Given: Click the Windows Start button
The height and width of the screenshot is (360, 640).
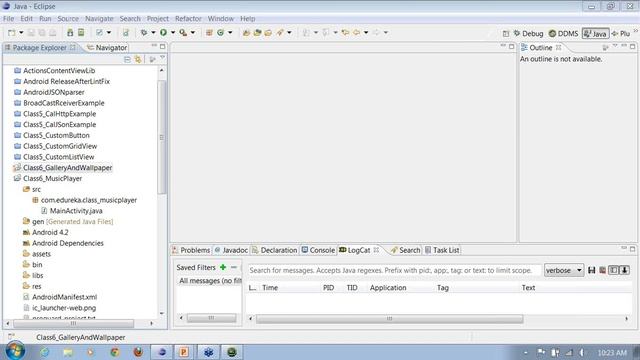Looking at the screenshot, I should tap(15, 351).
